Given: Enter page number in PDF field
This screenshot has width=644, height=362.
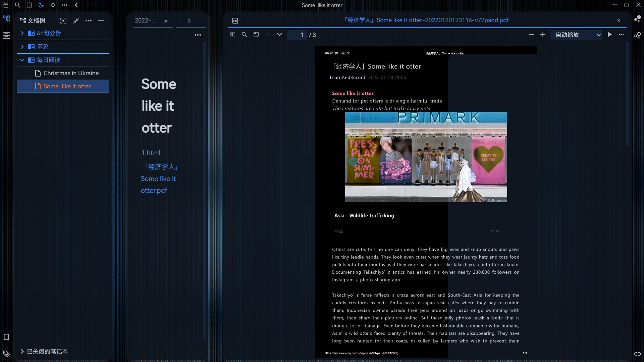Looking at the screenshot, I should click(298, 35).
